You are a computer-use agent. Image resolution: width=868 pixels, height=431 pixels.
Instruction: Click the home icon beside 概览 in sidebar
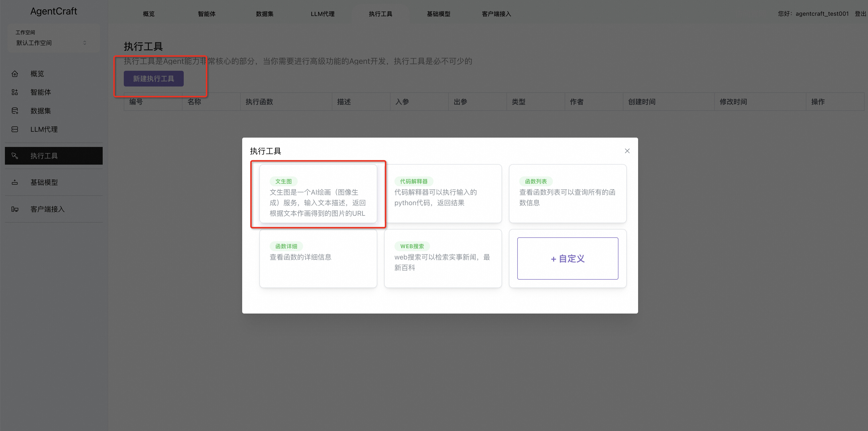pos(14,74)
